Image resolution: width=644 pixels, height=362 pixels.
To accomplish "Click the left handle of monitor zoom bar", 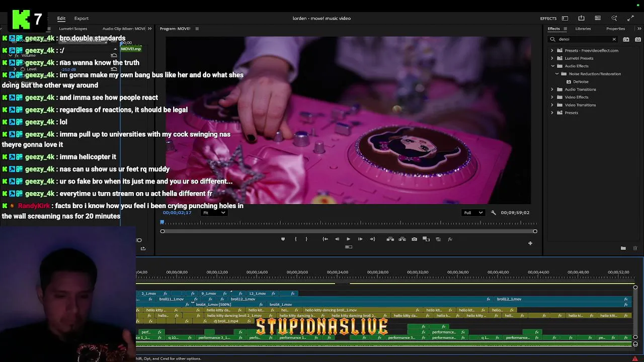I will (x=163, y=231).
